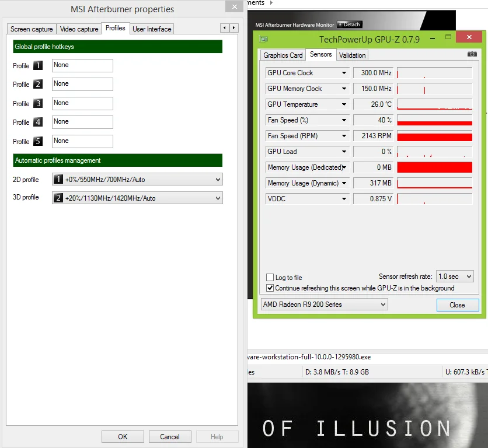Open the 2D profile dropdown

coord(137,180)
